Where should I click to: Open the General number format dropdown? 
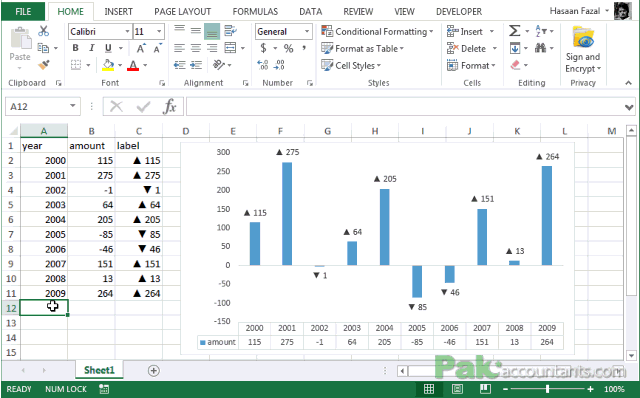pyautogui.click(x=307, y=31)
